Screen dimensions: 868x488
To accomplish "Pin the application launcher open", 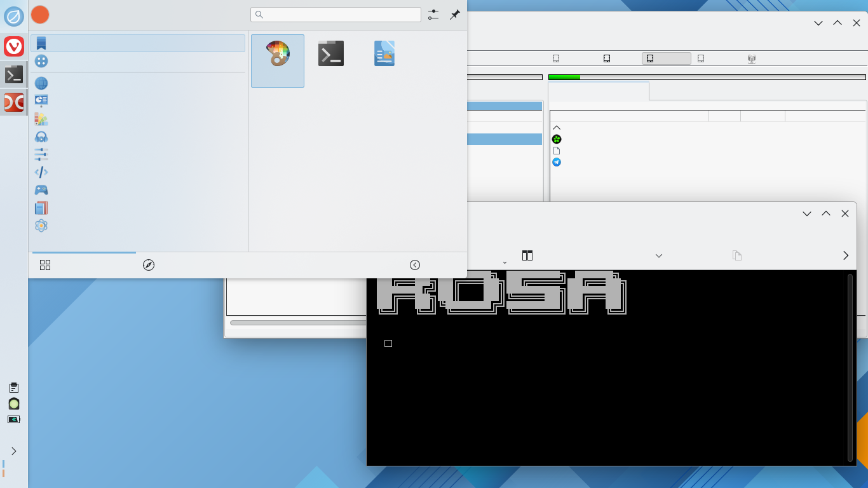I will tap(455, 15).
